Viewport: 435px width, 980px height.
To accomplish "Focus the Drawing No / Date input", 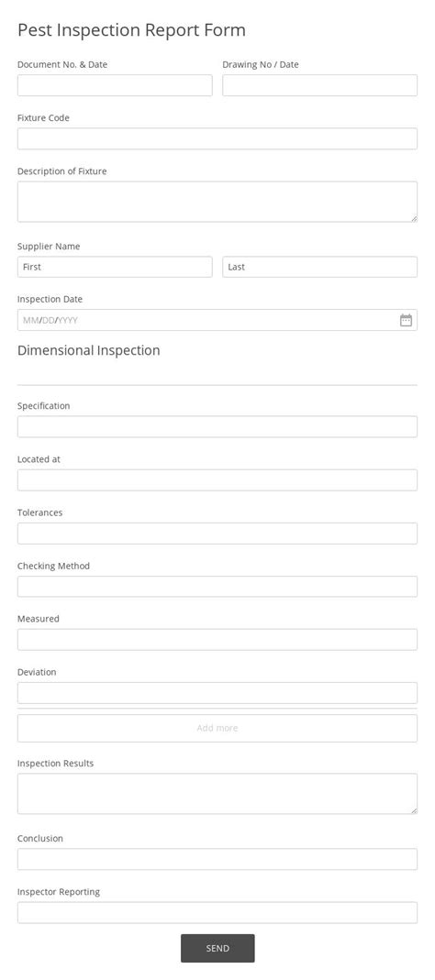I will point(320,85).
